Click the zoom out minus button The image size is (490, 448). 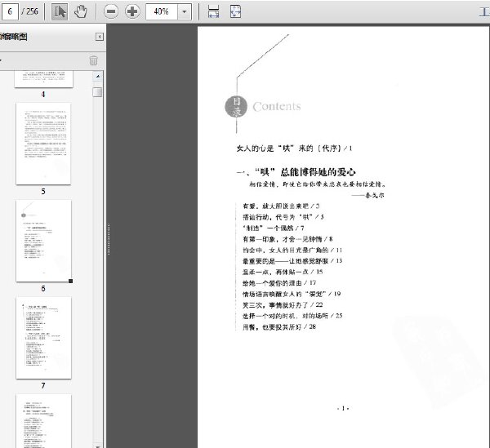[x=110, y=11]
